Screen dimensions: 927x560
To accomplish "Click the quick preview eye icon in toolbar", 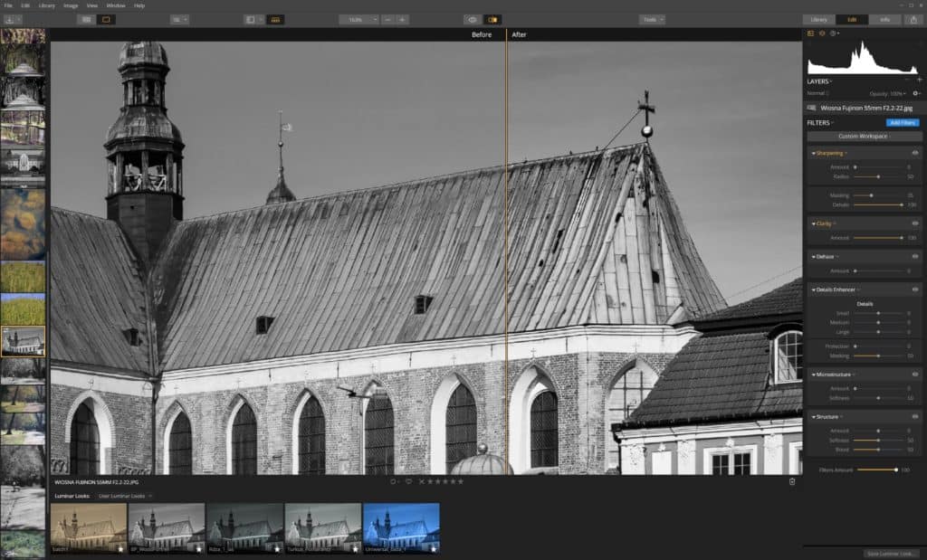I will pyautogui.click(x=472, y=19).
